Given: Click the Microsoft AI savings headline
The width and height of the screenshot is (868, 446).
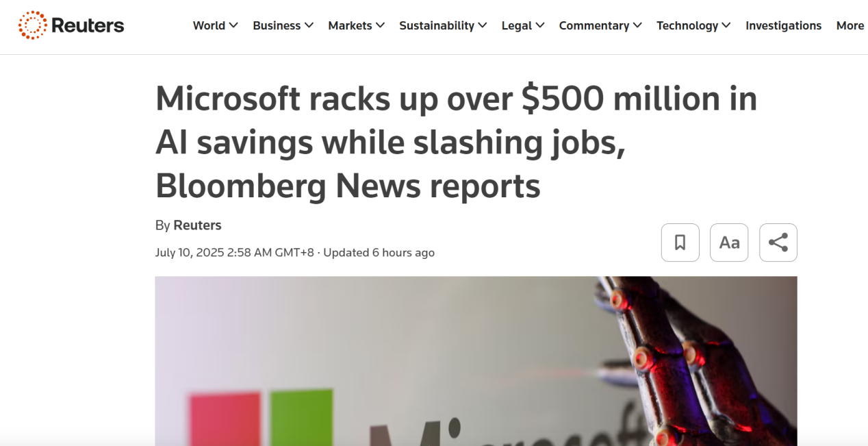Looking at the screenshot, I should point(456,143).
